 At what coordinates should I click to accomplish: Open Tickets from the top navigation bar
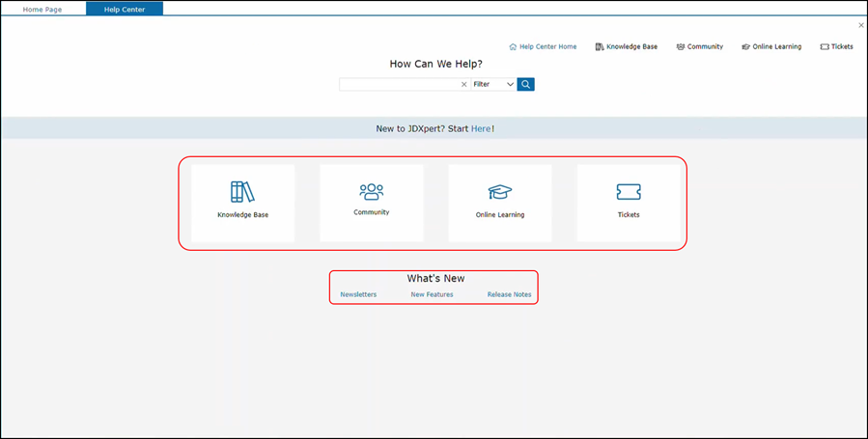pos(836,46)
